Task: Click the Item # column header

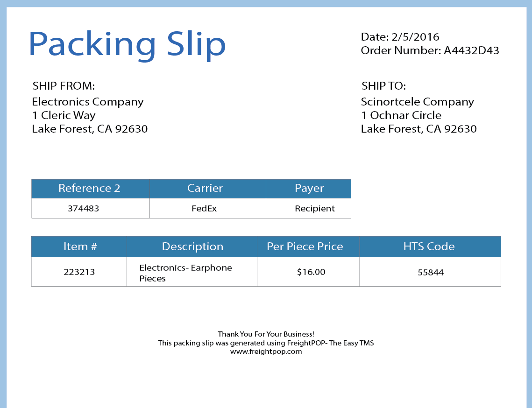Action: click(79, 246)
